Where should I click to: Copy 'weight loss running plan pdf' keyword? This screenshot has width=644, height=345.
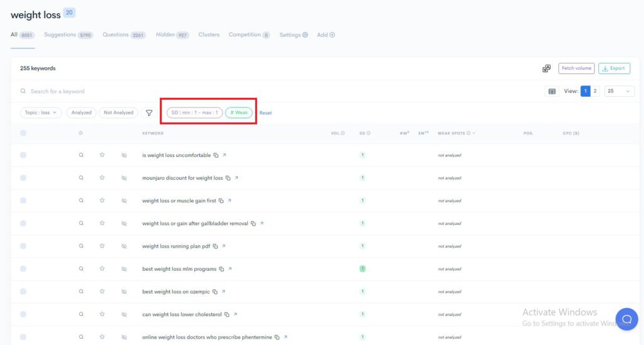click(x=215, y=246)
